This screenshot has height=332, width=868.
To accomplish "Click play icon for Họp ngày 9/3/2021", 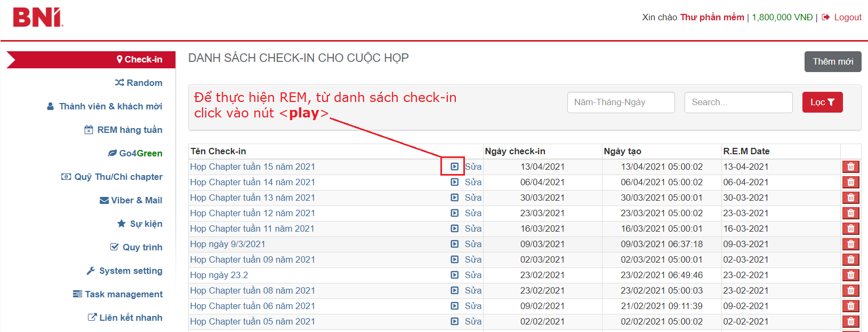I will tap(454, 244).
